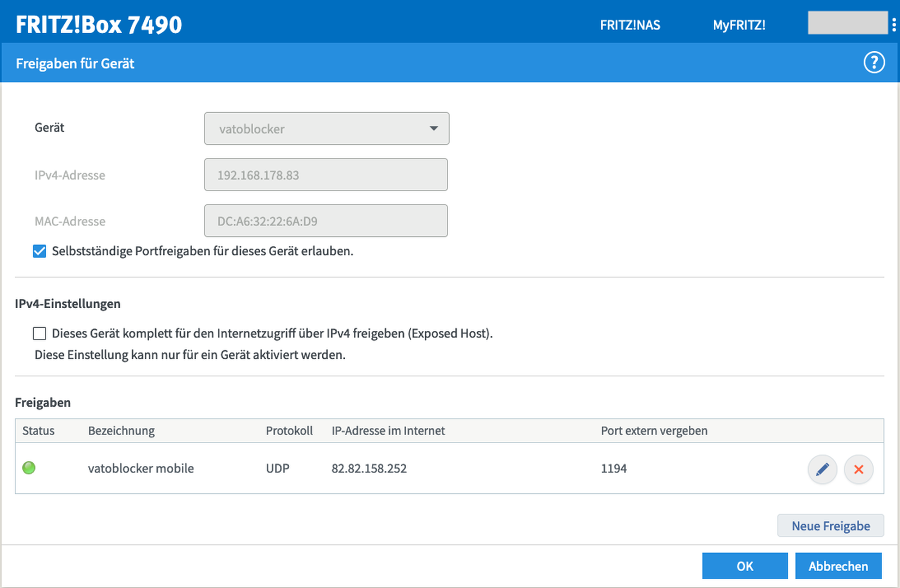Click the note Diese Einstellung kann nur für ein Gerät
900x588 pixels.
190,354
